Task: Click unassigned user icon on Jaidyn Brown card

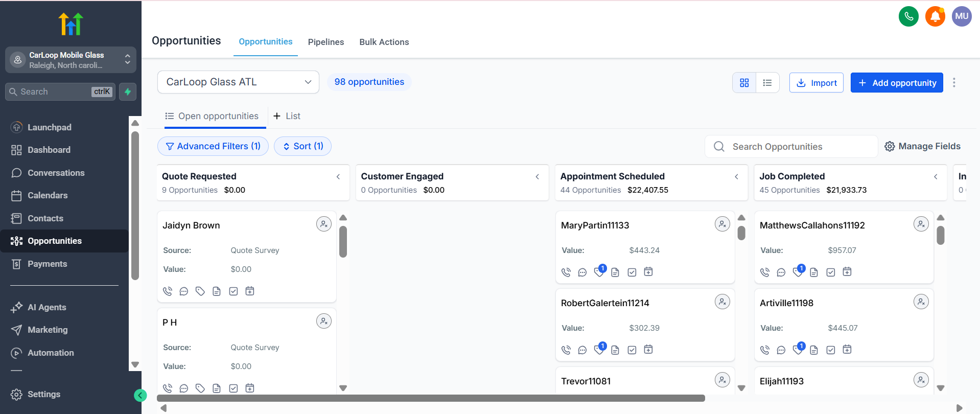Action: click(x=324, y=224)
